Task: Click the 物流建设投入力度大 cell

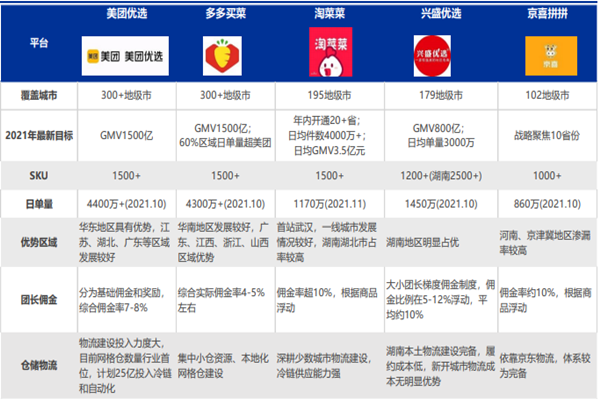Action: pyautogui.click(x=125, y=366)
